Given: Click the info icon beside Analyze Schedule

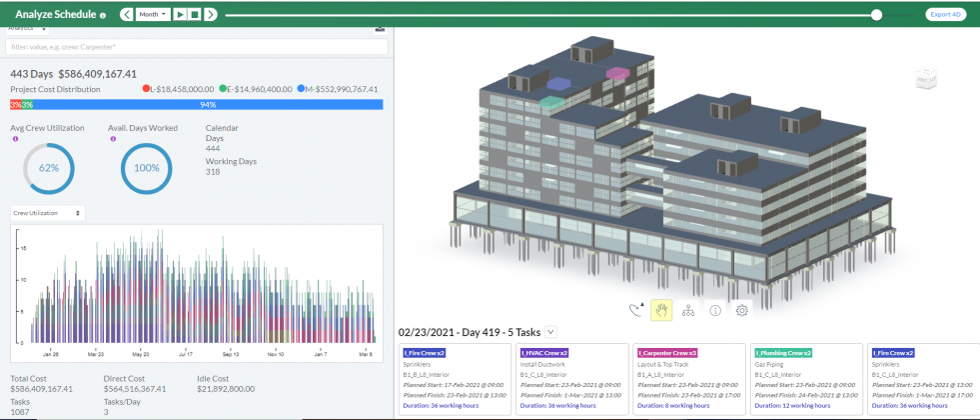Looking at the screenshot, I should click(104, 16).
